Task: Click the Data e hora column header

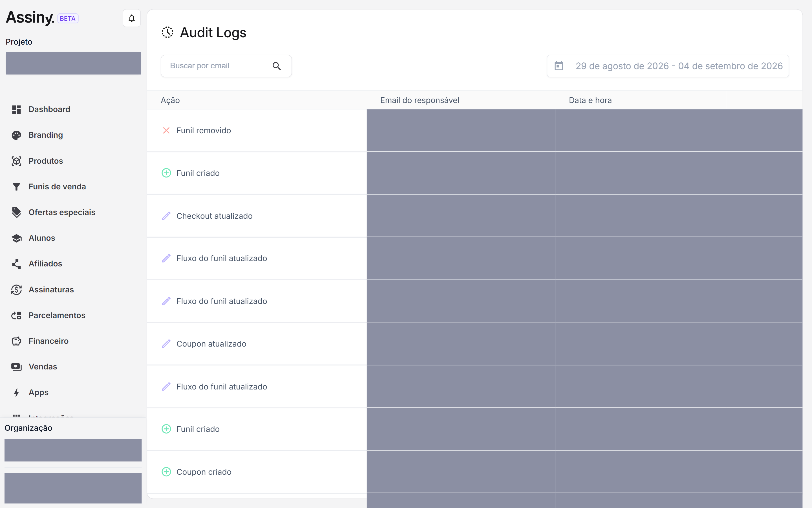Action: pos(590,100)
